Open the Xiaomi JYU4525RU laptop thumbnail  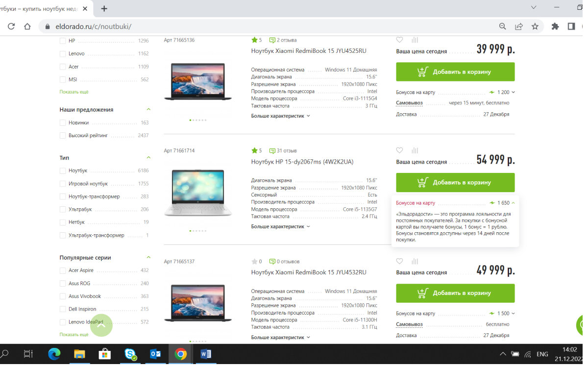(198, 81)
